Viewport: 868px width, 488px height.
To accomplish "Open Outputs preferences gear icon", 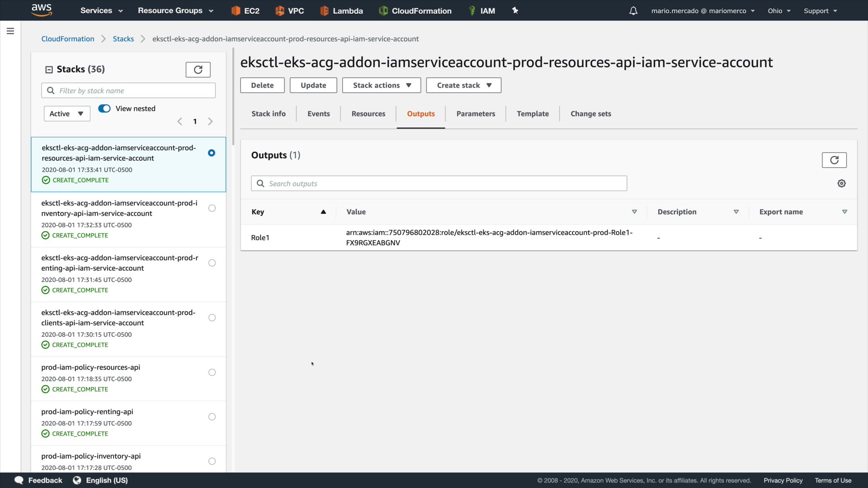I will point(841,183).
